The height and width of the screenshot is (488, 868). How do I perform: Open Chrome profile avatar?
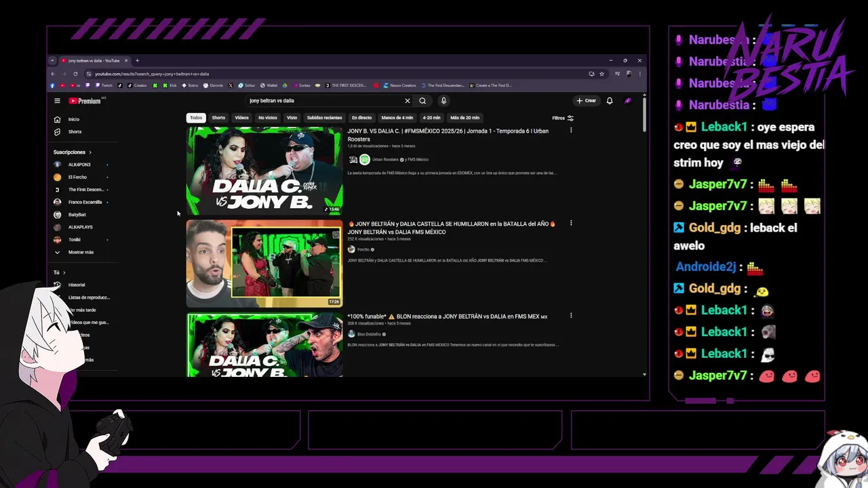point(629,74)
